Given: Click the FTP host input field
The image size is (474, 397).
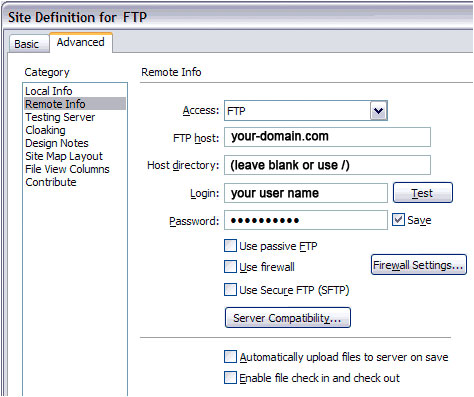Looking at the screenshot, I should click(x=327, y=137).
